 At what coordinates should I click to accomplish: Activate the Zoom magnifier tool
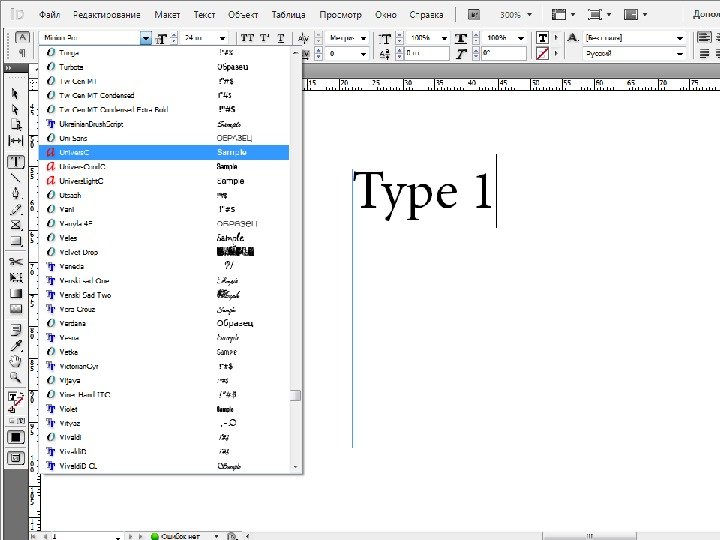[16, 377]
